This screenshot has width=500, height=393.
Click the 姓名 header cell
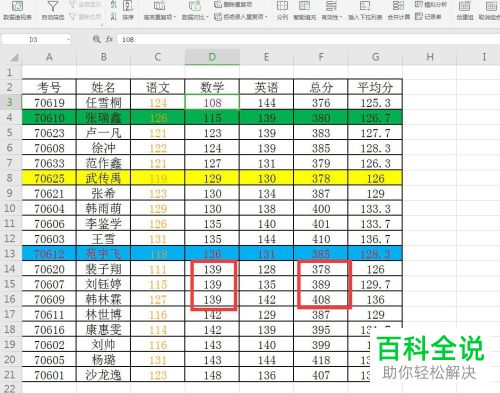[x=104, y=87]
